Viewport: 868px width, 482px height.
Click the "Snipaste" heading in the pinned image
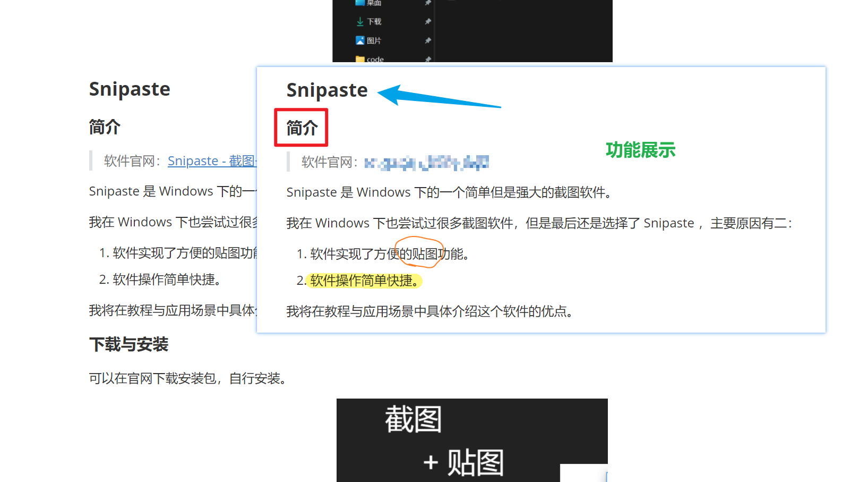(x=327, y=90)
